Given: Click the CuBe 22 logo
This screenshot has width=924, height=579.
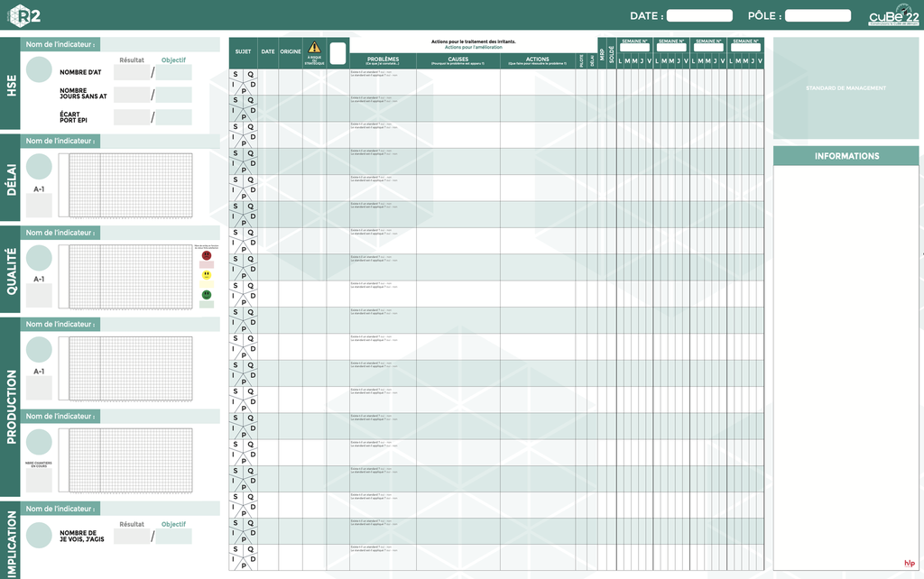Looking at the screenshot, I should pos(893,16).
